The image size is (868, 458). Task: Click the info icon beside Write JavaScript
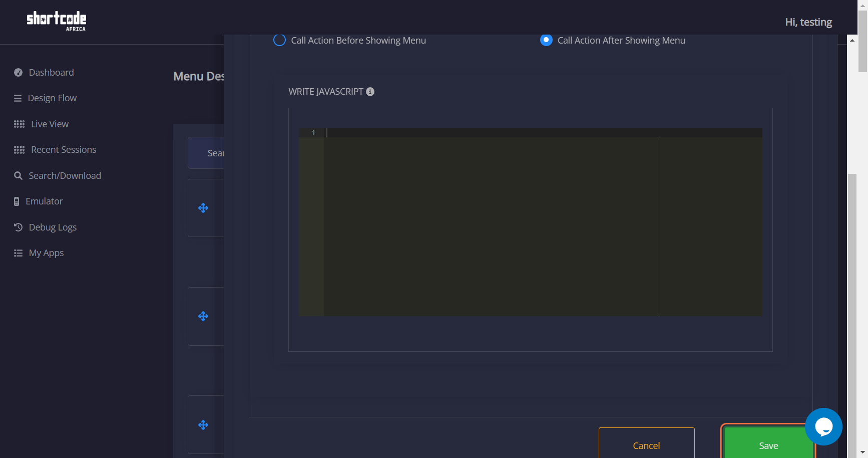coord(370,92)
